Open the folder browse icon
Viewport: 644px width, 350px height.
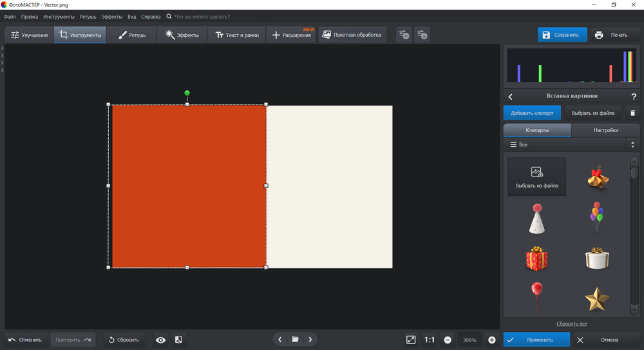pos(295,340)
